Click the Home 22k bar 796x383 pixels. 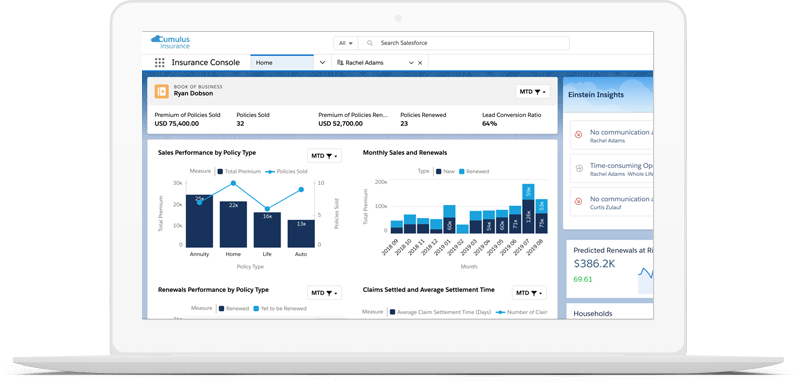pyautogui.click(x=233, y=224)
